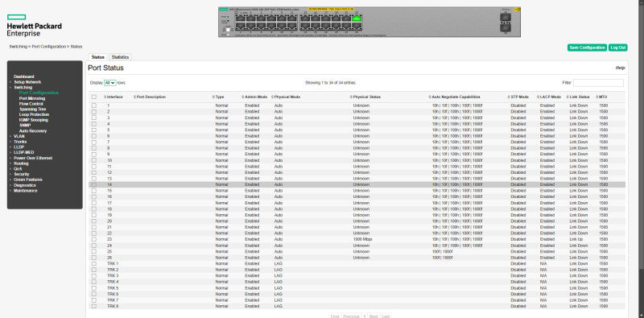The height and width of the screenshot is (318, 644).
Task: Select the Status tab
Action: [97, 57]
